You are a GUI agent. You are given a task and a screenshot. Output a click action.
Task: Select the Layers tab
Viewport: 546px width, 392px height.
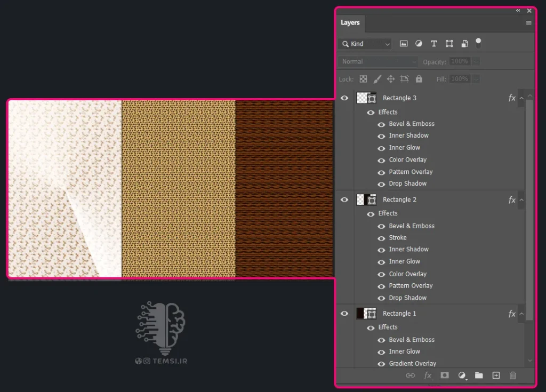click(350, 22)
